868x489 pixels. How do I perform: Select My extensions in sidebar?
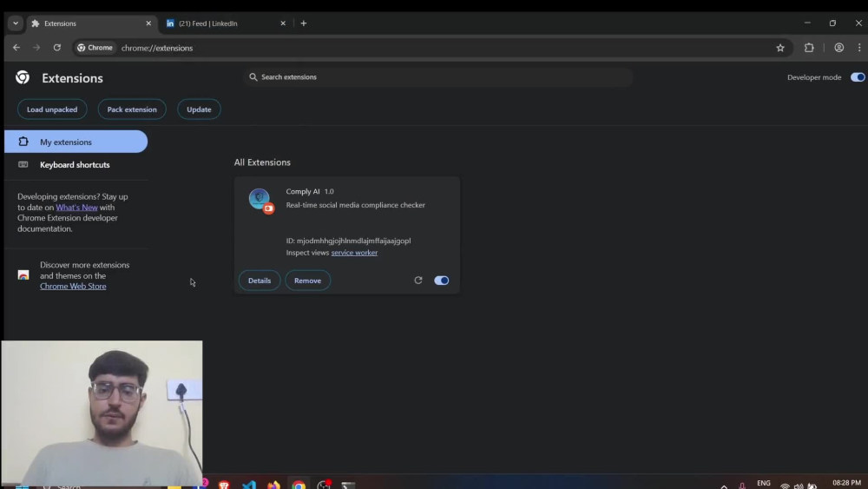pyautogui.click(x=76, y=142)
